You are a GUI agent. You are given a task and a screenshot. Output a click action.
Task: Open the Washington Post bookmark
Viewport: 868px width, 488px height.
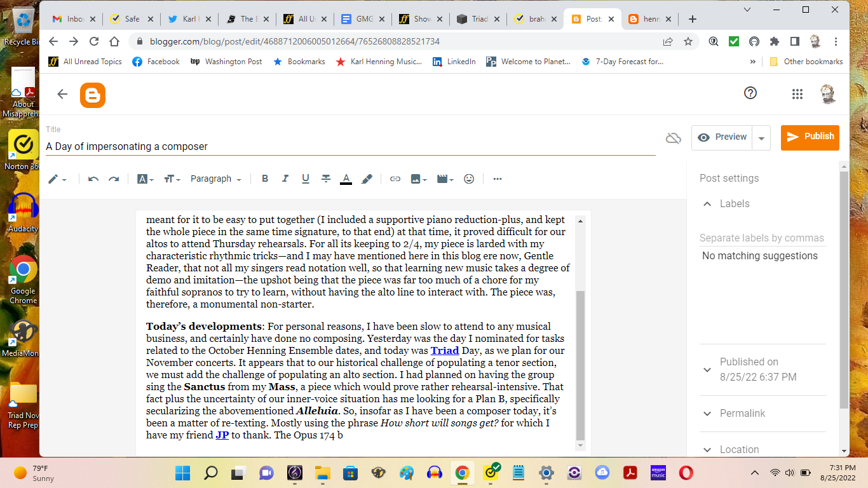(x=226, y=62)
